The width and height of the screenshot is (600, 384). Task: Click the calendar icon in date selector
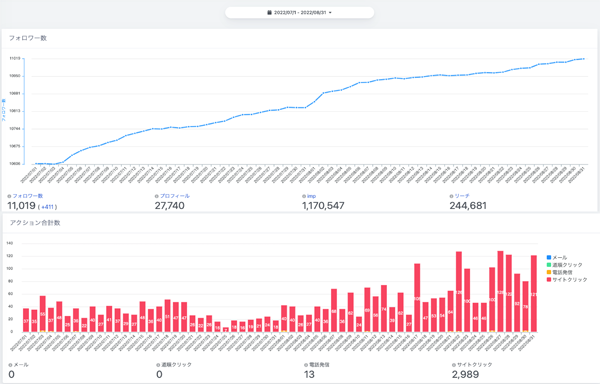point(269,13)
